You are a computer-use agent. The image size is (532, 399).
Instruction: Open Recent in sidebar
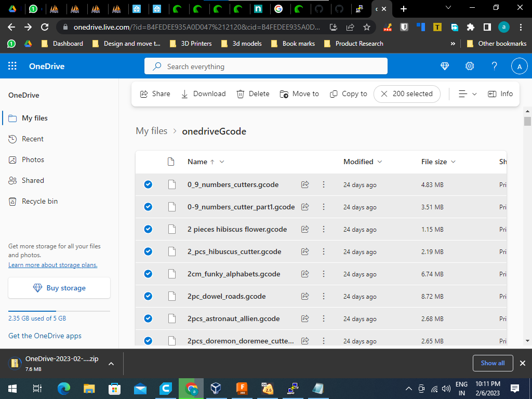(33, 139)
